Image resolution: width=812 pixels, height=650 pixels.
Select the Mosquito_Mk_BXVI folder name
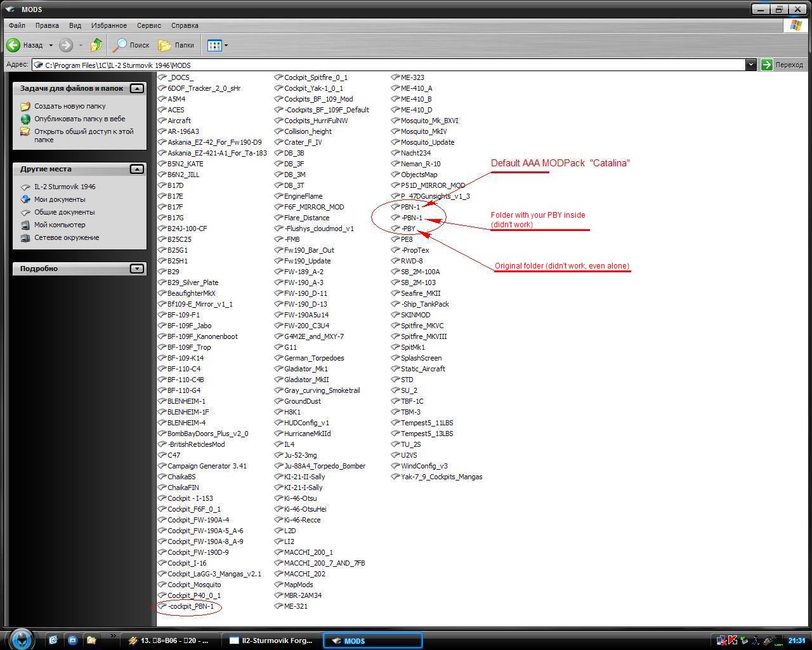click(429, 121)
